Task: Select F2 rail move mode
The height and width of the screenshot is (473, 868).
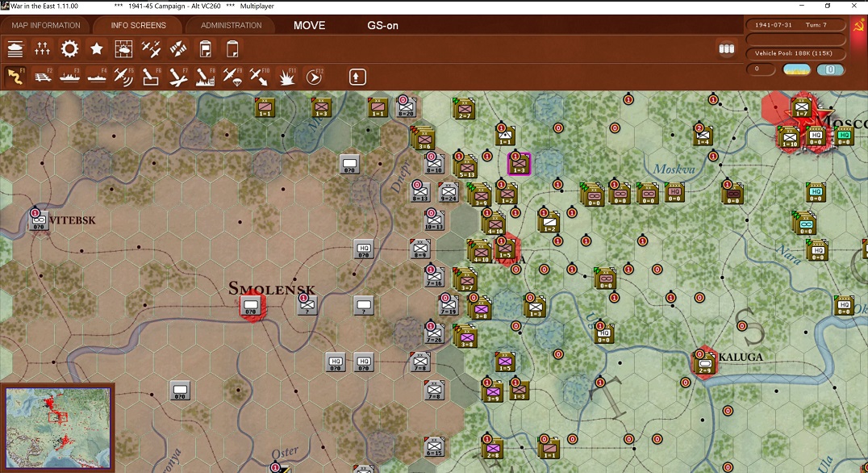Action: tap(43, 77)
